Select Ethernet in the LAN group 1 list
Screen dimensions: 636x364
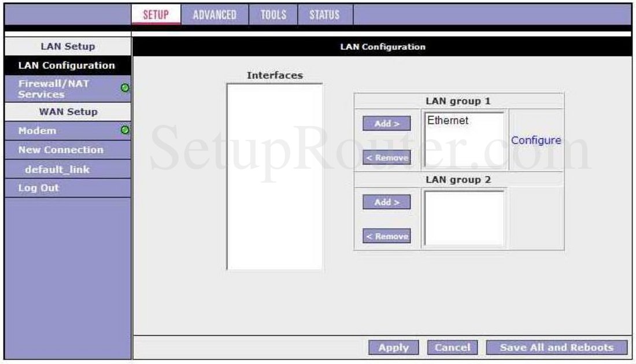click(x=448, y=121)
